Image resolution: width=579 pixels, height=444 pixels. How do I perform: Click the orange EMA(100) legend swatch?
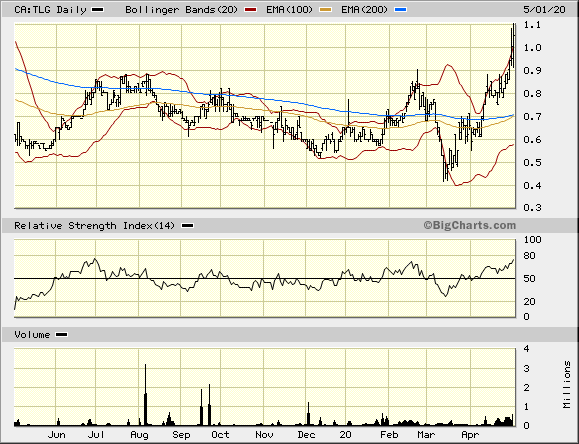point(325,10)
